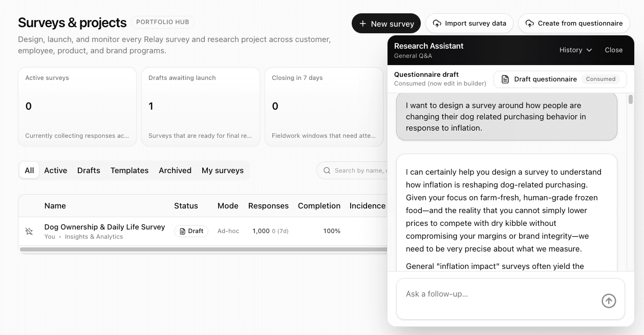The height and width of the screenshot is (335, 644).
Task: Open a new survey via the plus icon
Action: tap(363, 23)
